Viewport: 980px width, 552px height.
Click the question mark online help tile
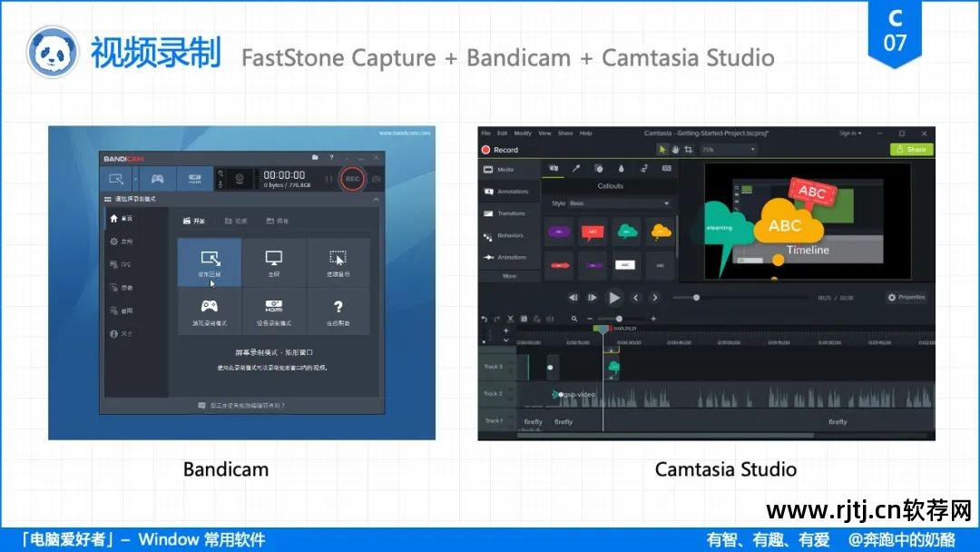point(338,311)
